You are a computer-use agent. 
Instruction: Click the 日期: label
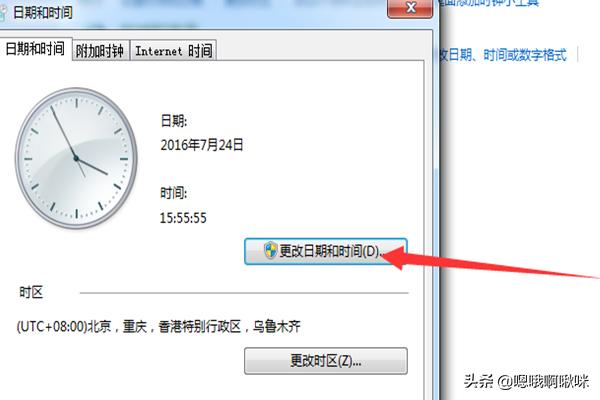pos(174,121)
